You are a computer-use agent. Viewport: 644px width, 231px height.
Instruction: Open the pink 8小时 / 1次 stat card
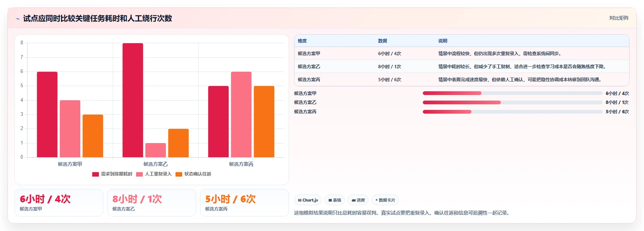152,203
